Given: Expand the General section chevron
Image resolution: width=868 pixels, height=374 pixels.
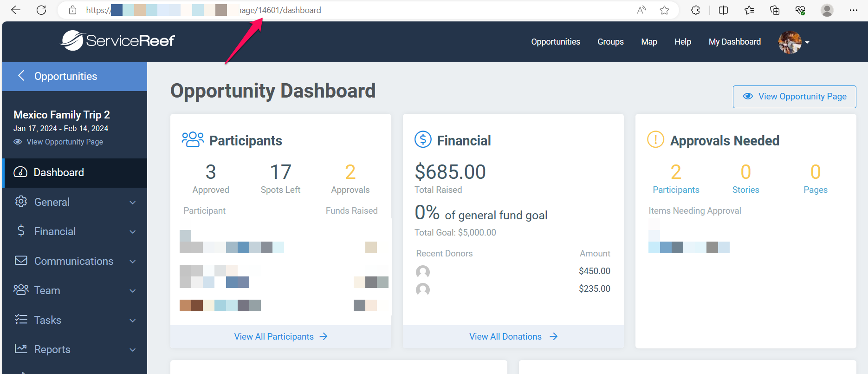Looking at the screenshot, I should click(x=133, y=203).
